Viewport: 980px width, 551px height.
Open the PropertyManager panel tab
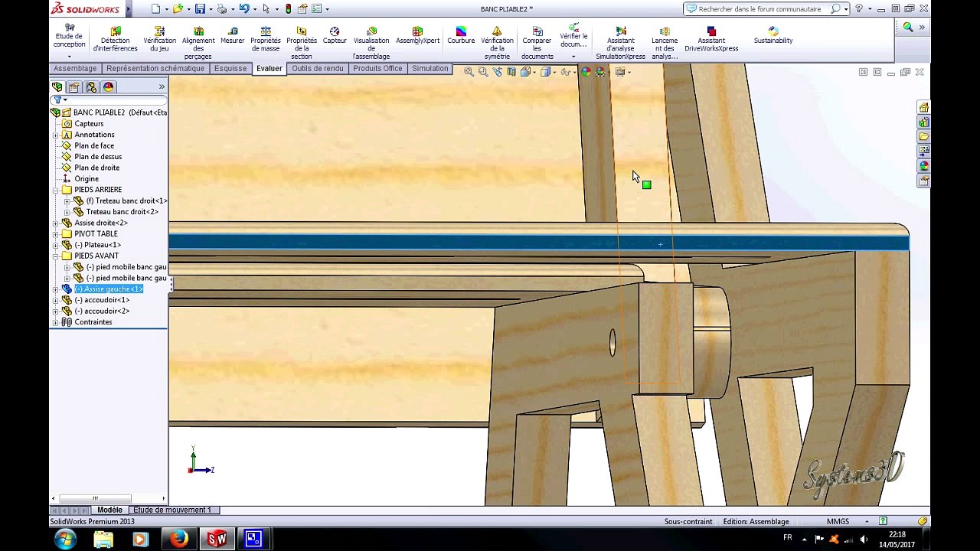(74, 87)
